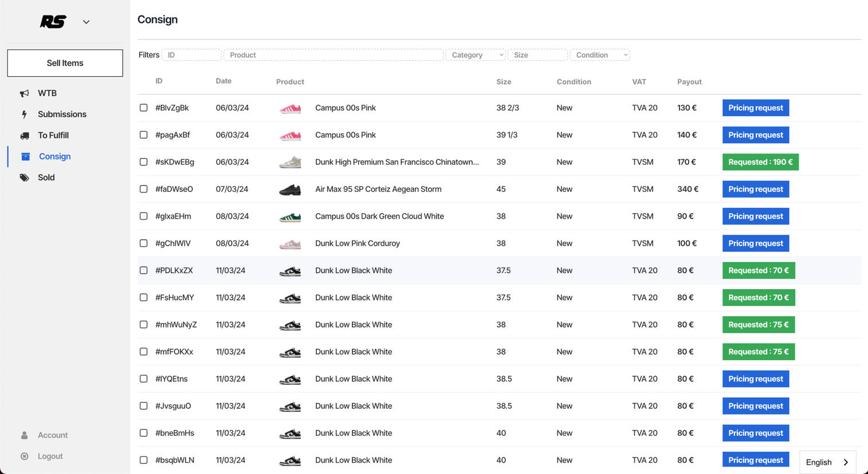Click Pricing request for Air Max 95 Corteiz
This screenshot has height=474, width=868.
pos(755,189)
